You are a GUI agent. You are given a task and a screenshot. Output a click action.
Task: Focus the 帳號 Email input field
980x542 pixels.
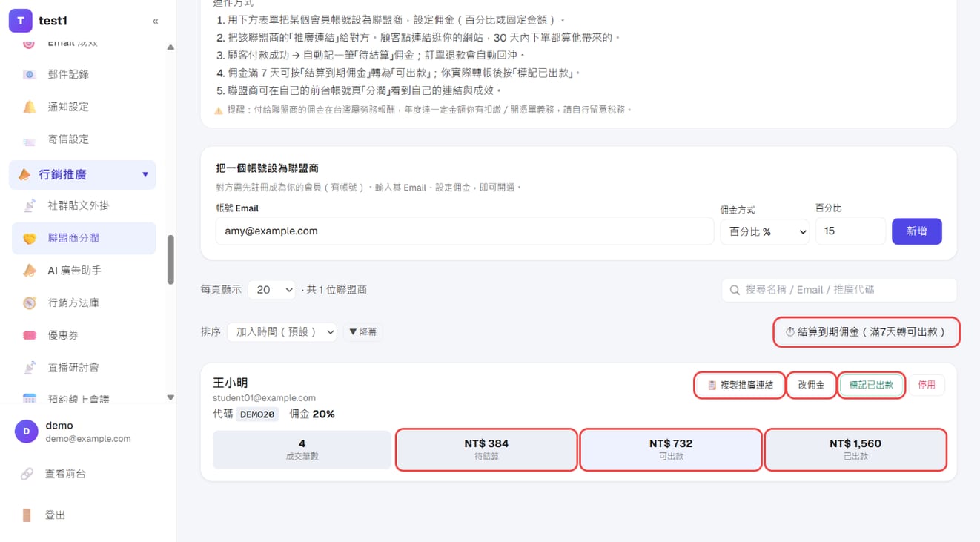465,231
